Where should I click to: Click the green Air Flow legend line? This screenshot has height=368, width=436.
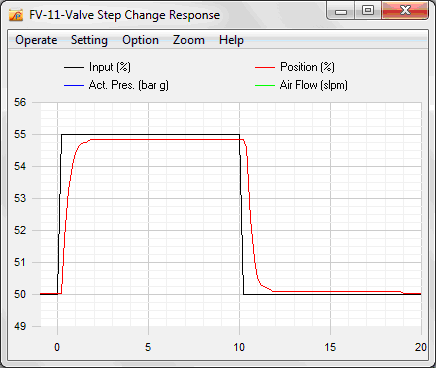pyautogui.click(x=265, y=85)
